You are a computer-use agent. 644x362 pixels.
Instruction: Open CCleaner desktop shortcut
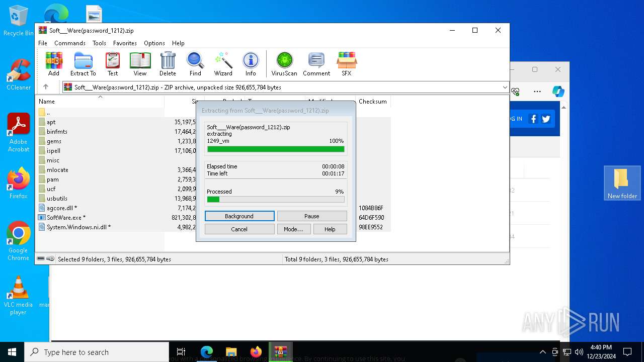tap(19, 74)
